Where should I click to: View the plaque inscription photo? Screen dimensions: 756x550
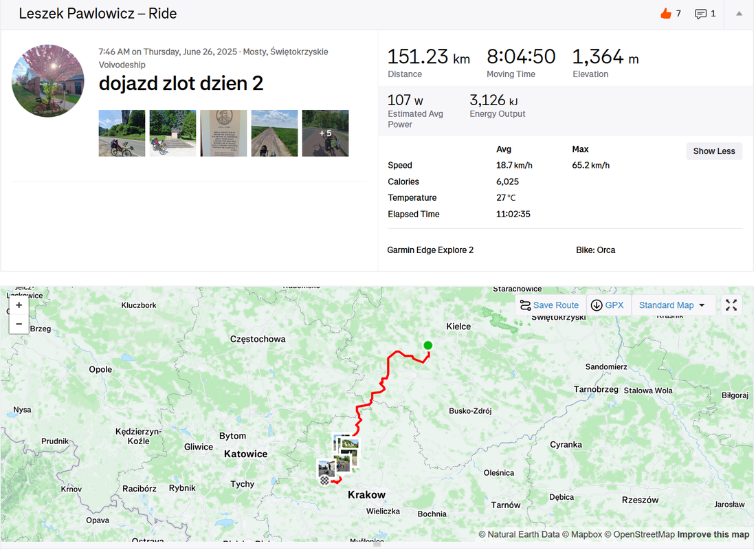[x=224, y=133]
